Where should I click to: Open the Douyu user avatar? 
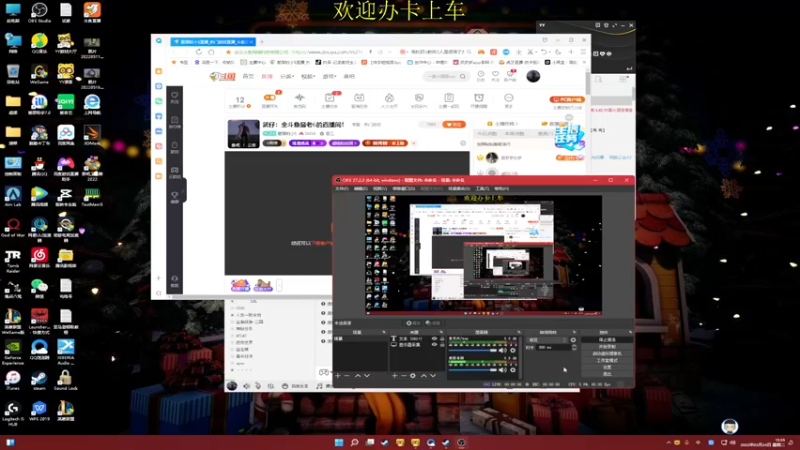[533, 76]
